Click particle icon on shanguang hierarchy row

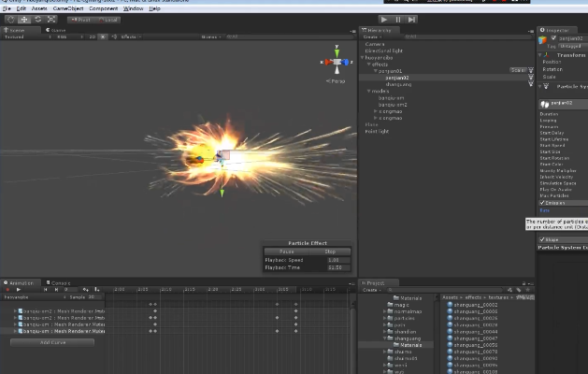[531, 83]
